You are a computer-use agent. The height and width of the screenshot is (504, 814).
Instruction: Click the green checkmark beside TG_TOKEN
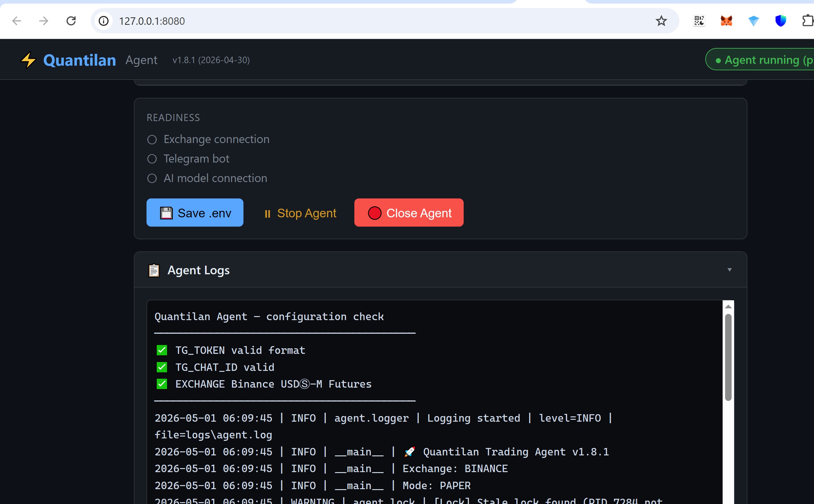(x=162, y=350)
